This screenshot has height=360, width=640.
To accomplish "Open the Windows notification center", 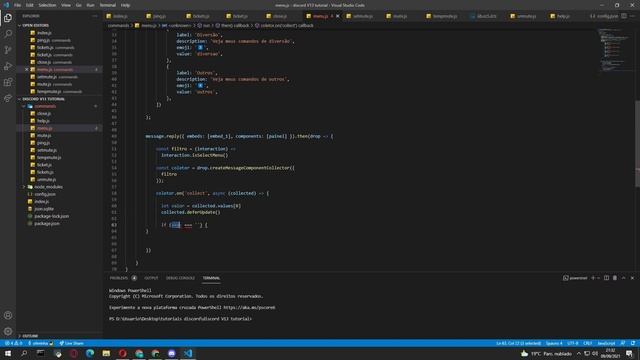I will pyautogui.click(x=629, y=353).
